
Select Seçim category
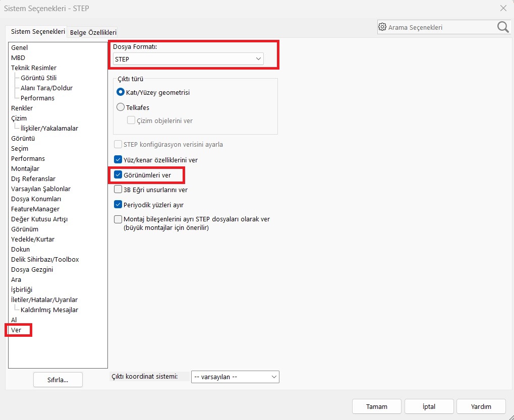coord(20,148)
